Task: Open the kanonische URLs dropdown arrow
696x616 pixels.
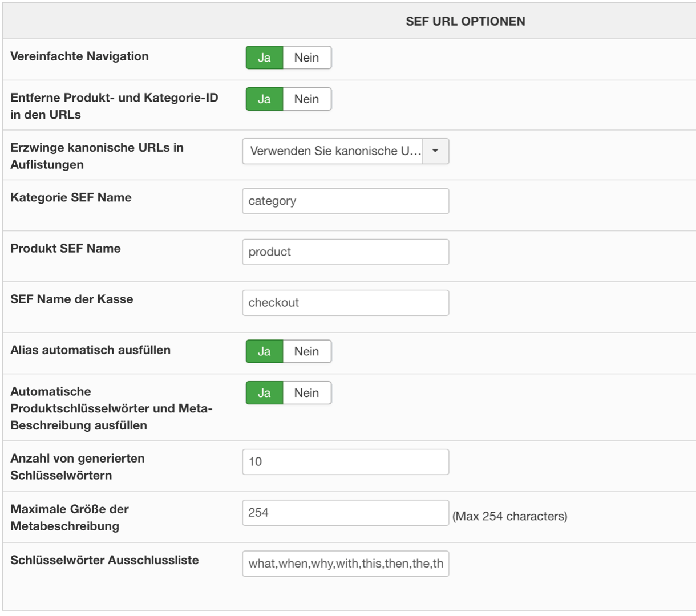Action: click(435, 151)
